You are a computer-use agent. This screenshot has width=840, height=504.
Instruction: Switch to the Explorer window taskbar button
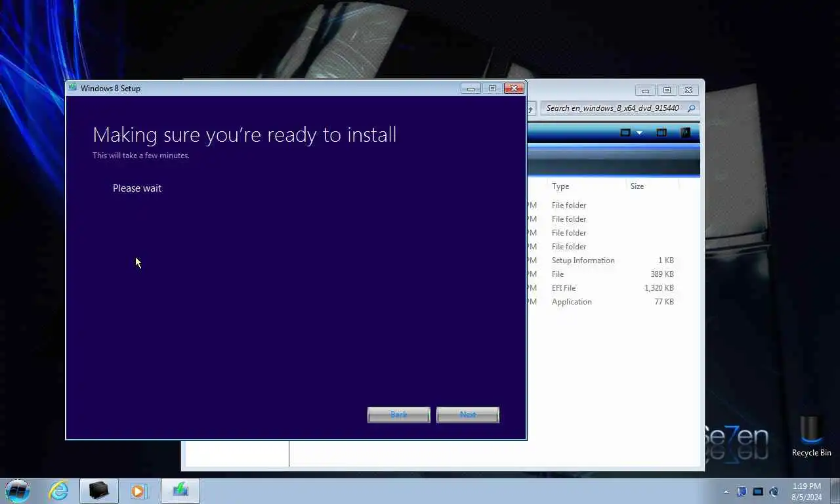coord(99,491)
